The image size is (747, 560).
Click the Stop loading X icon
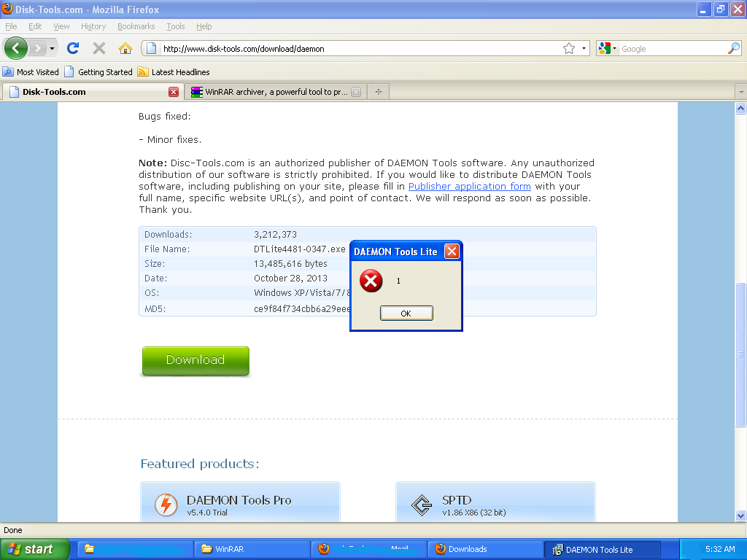pos(99,48)
